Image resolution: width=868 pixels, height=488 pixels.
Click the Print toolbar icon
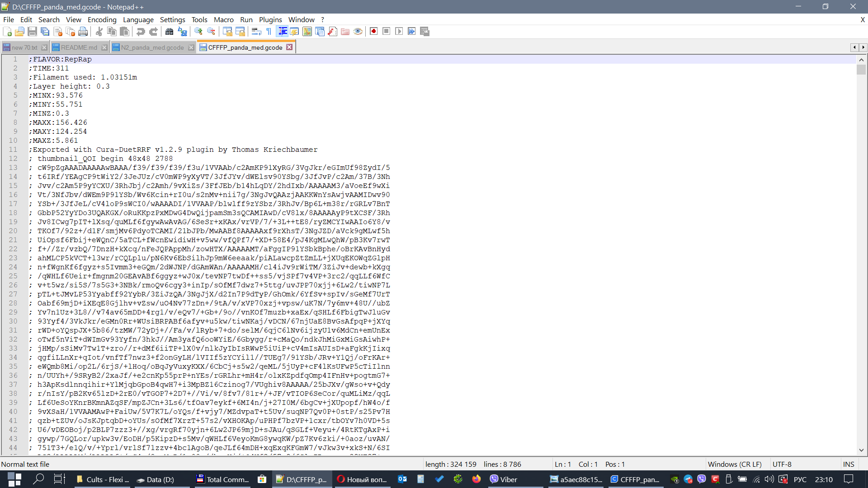coord(83,32)
